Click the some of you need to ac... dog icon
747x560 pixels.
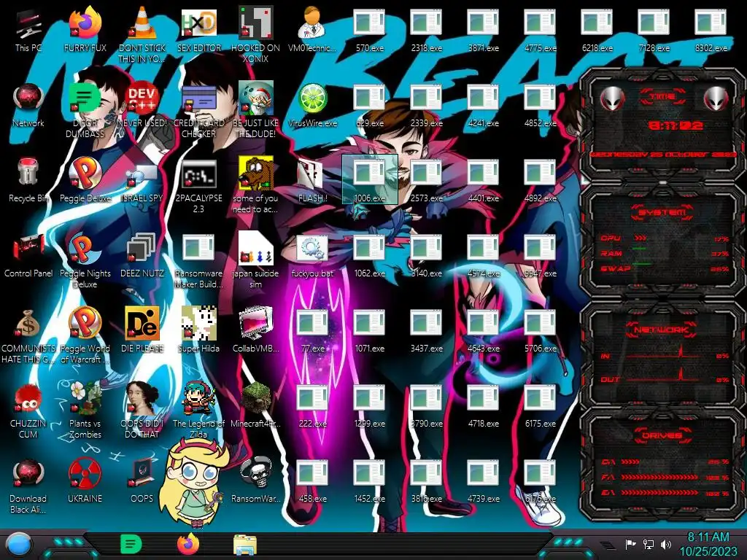(256, 185)
